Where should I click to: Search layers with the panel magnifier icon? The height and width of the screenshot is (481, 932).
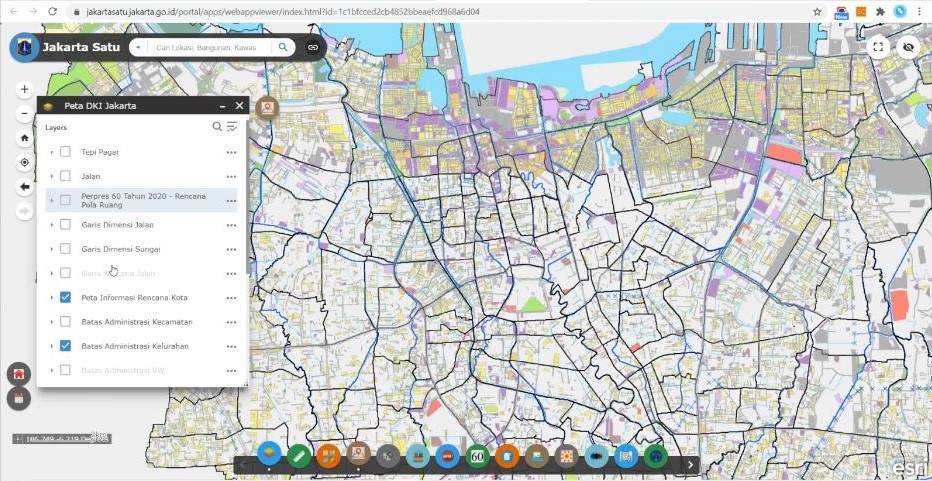(x=217, y=127)
